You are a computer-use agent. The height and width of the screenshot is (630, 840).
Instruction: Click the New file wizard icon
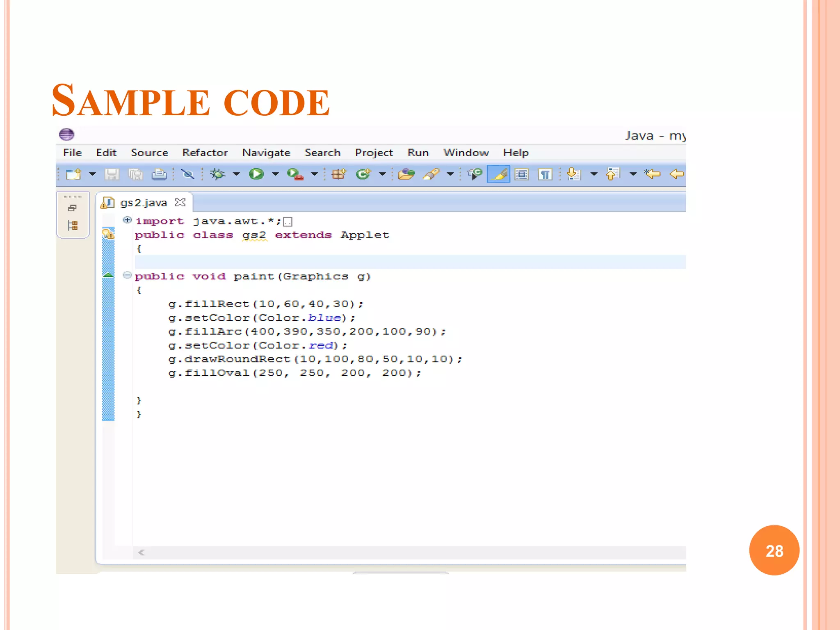tap(74, 174)
